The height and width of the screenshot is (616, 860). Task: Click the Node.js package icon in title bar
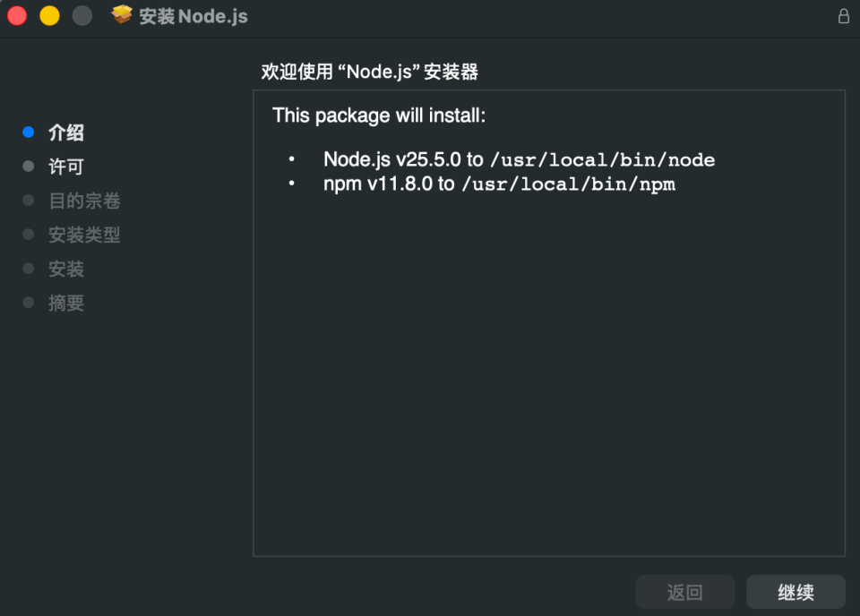pyautogui.click(x=121, y=15)
